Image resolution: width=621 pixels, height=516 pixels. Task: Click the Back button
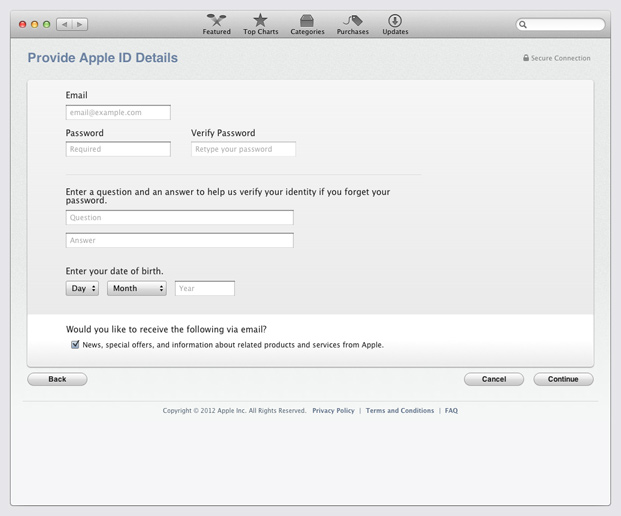coord(57,379)
